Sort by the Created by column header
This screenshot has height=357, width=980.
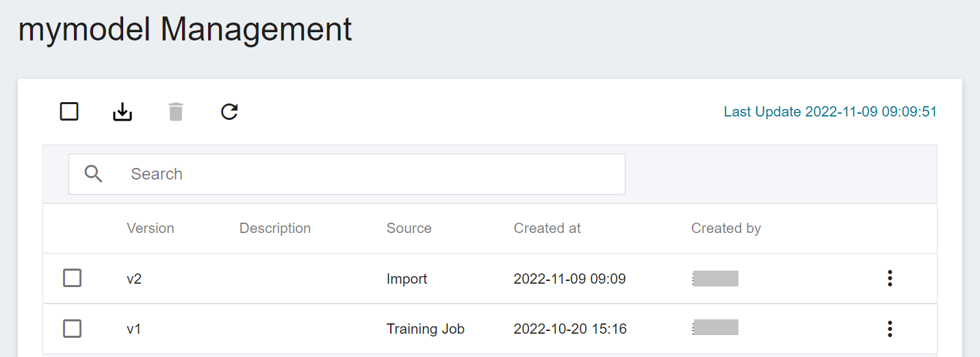pyautogui.click(x=726, y=228)
